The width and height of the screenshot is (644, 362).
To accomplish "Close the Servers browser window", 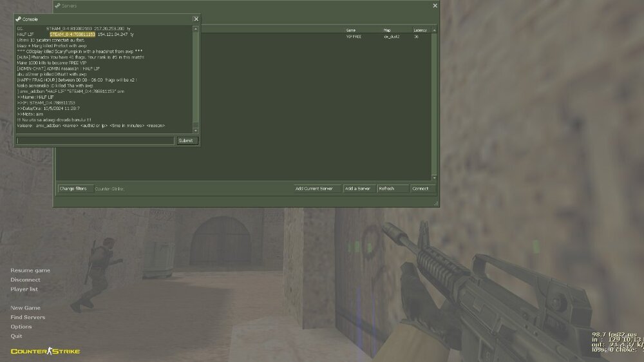I will point(435,6).
